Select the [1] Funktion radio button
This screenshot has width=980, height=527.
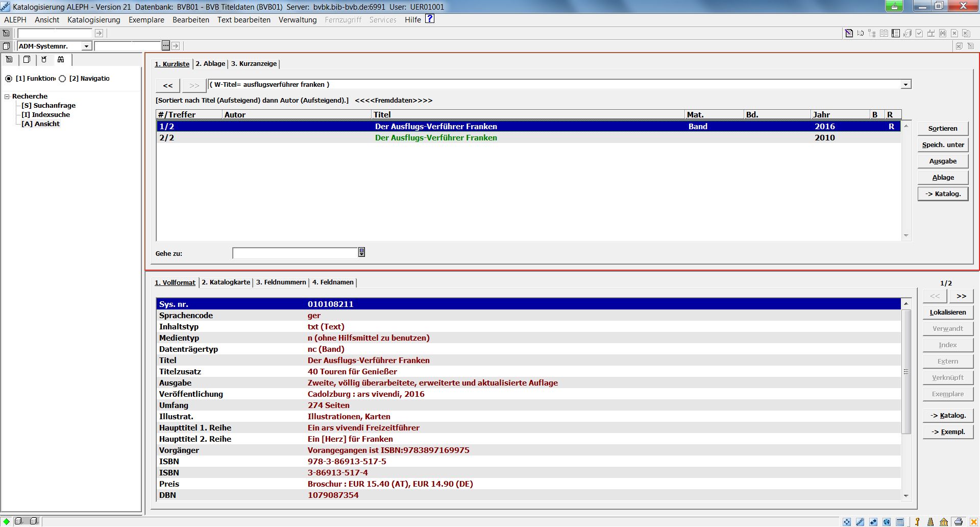pyautogui.click(x=9, y=79)
